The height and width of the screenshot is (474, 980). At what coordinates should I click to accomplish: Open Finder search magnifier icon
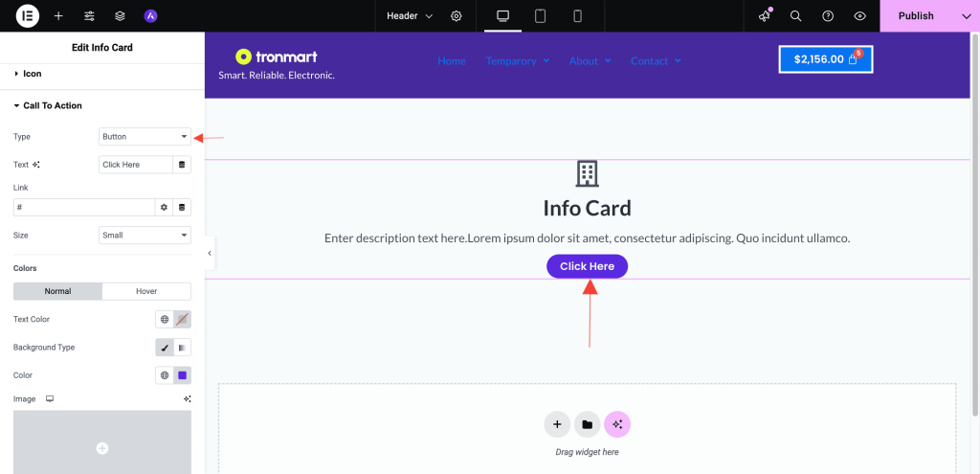795,16
